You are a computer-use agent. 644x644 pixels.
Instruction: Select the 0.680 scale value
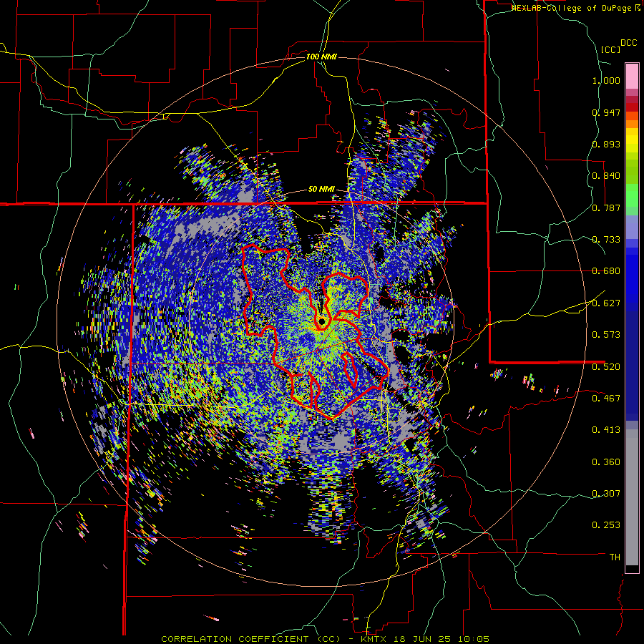[x=606, y=271]
